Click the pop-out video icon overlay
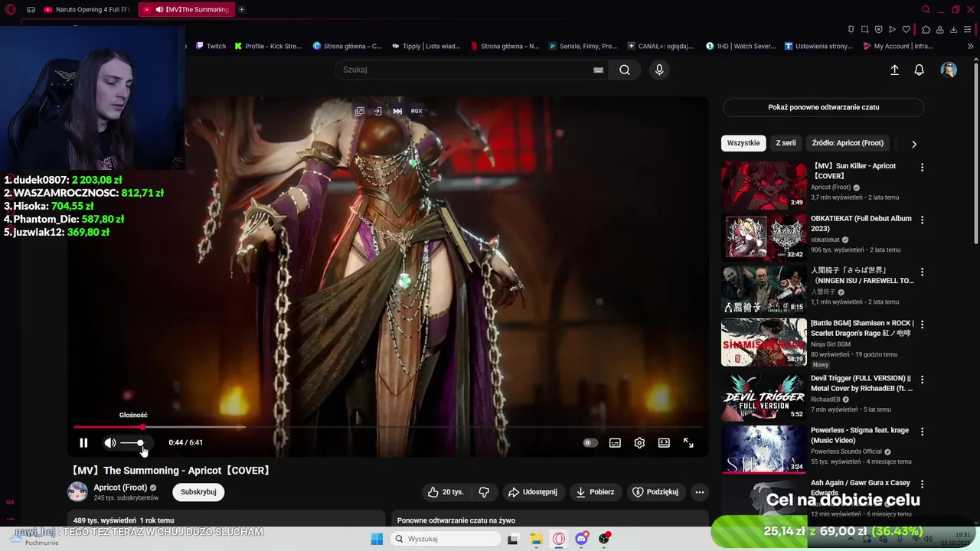This screenshot has width=980, height=551. coord(359,111)
